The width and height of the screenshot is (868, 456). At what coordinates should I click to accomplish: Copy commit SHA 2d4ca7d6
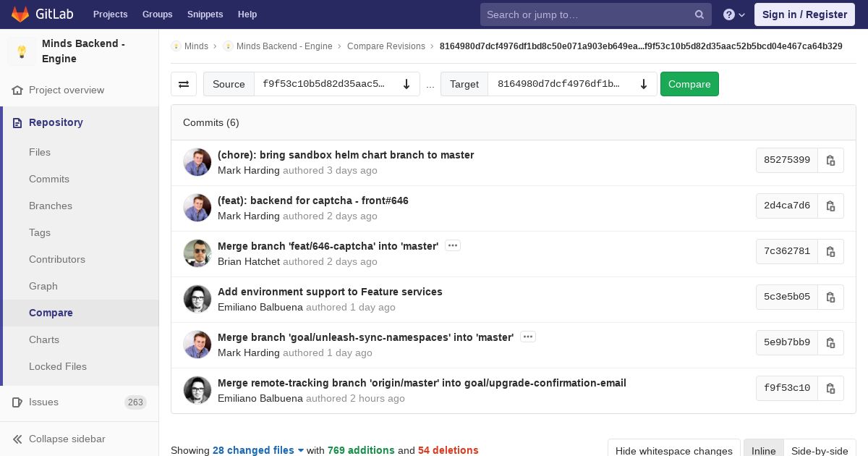coord(831,206)
